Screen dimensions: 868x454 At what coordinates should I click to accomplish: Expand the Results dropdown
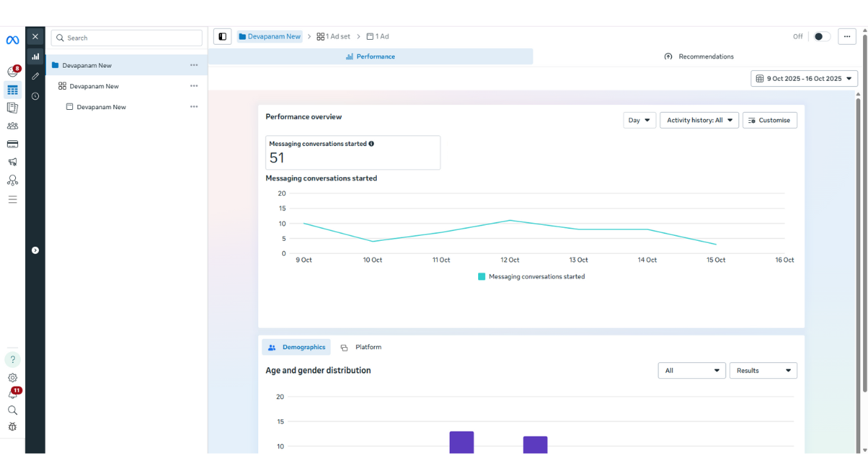click(x=762, y=370)
